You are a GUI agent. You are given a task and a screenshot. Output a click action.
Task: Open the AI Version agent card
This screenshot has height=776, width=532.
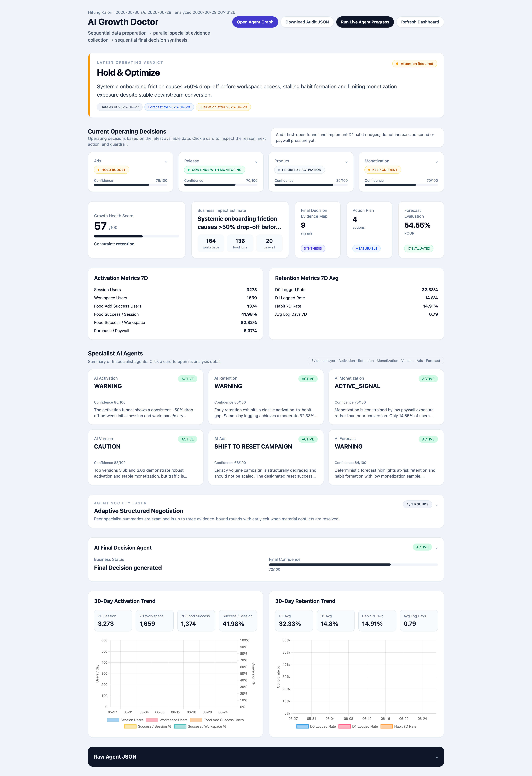145,457
